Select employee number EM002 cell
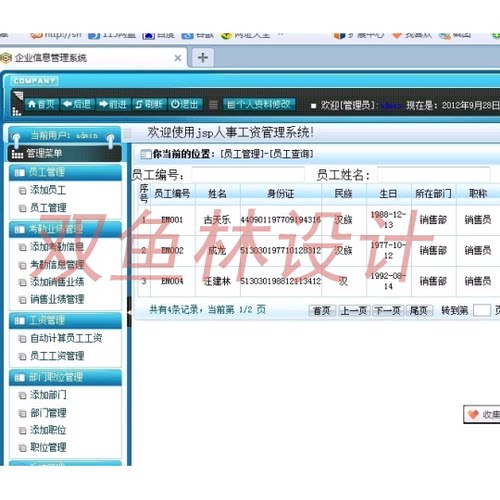 click(x=172, y=250)
